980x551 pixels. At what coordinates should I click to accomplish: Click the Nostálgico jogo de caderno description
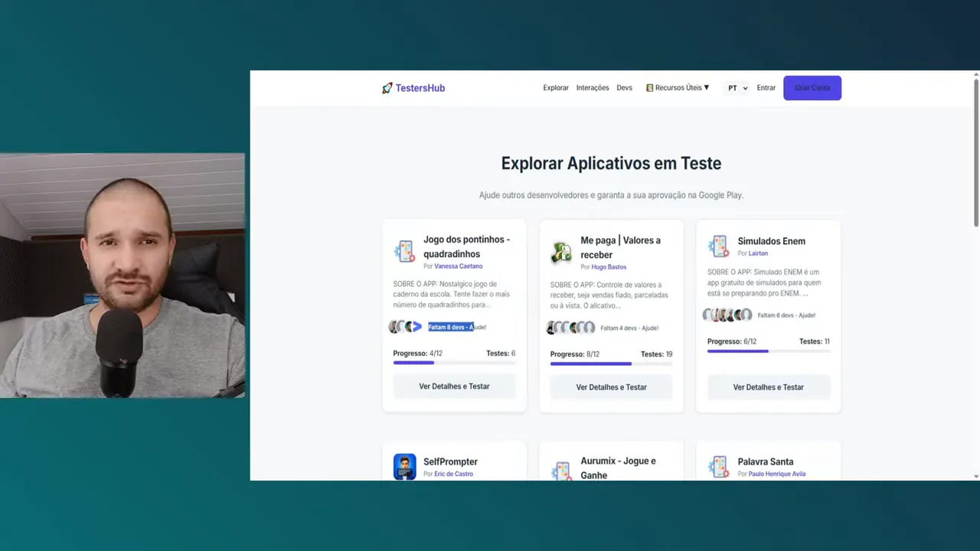pos(452,294)
